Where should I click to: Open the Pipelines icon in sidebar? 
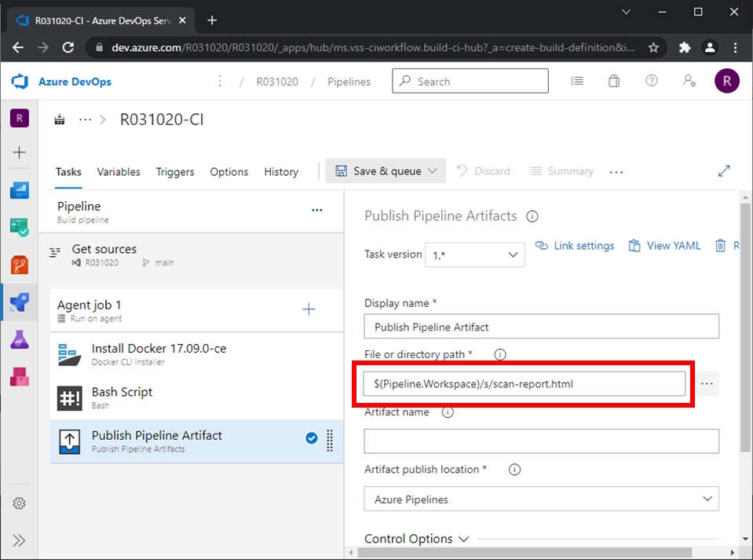point(19,302)
